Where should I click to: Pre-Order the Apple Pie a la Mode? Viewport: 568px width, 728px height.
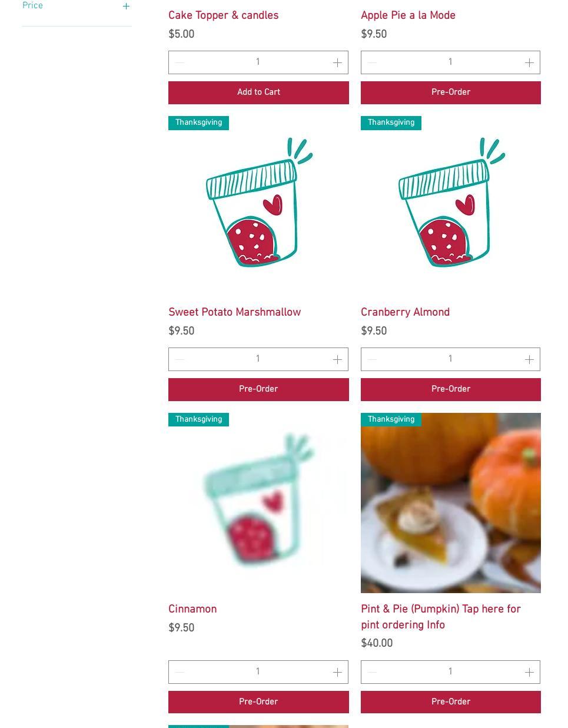click(x=451, y=92)
